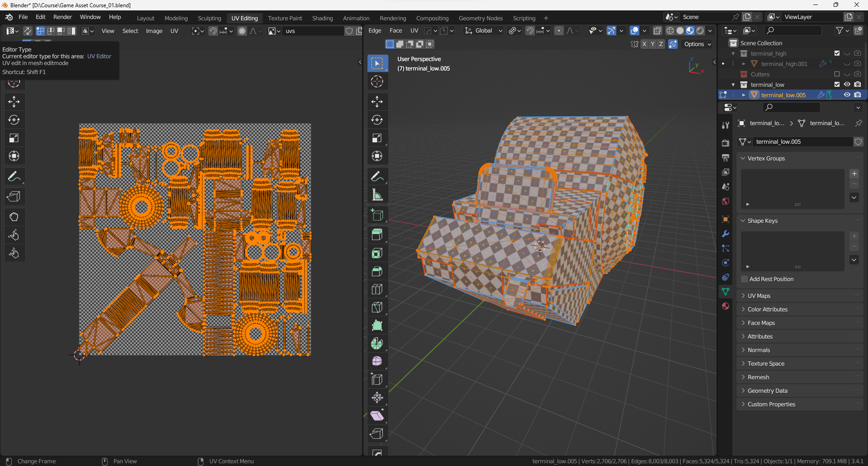The height and width of the screenshot is (466, 868).
Task: Select the Poly Build tool
Action: tap(377, 325)
